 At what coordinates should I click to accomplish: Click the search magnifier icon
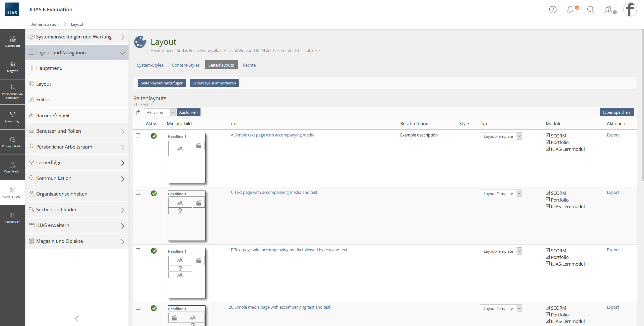pos(591,10)
